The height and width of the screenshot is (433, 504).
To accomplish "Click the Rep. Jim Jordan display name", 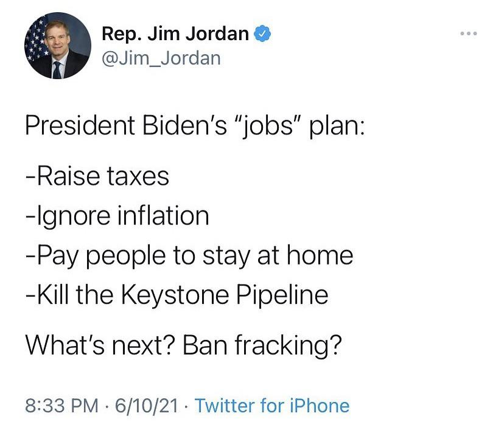I will [x=172, y=34].
